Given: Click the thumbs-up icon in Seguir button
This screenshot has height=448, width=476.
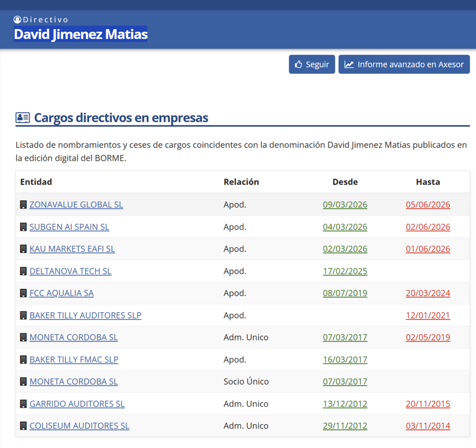Looking at the screenshot, I should pos(299,64).
